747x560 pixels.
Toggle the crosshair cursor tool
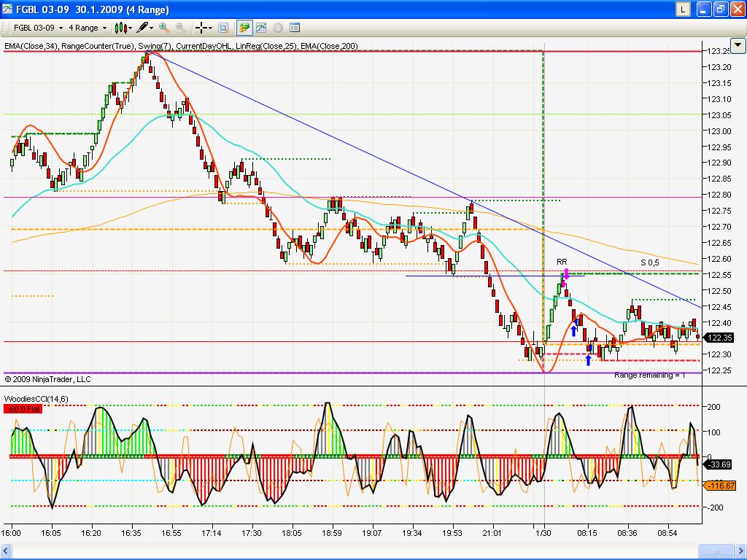pos(201,28)
